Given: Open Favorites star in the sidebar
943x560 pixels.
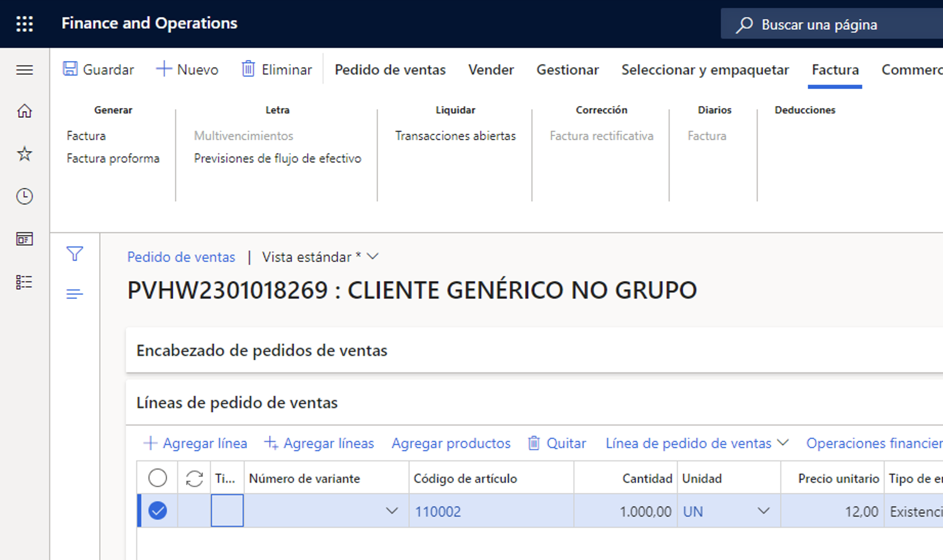Looking at the screenshot, I should [25, 153].
